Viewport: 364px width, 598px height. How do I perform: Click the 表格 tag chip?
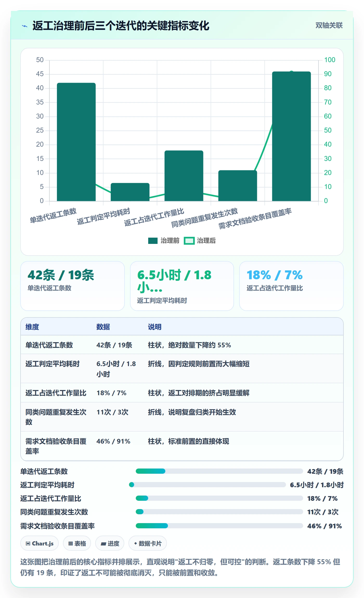click(x=77, y=543)
